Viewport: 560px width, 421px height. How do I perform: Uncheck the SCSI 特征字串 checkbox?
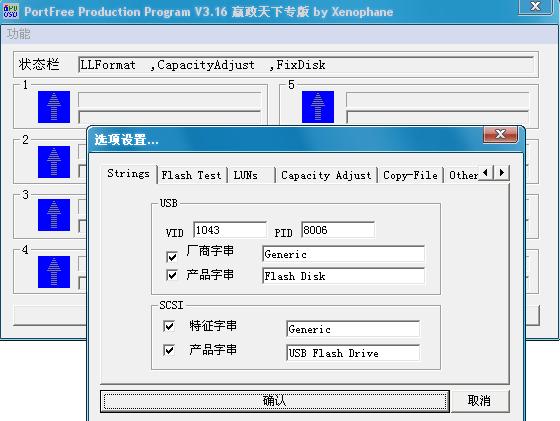click(169, 326)
